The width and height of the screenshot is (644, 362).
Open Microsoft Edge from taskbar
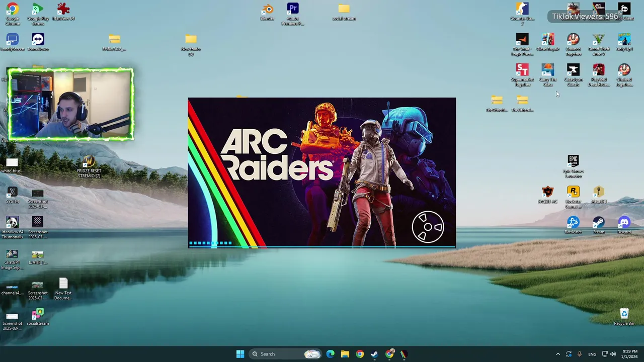pos(330,354)
